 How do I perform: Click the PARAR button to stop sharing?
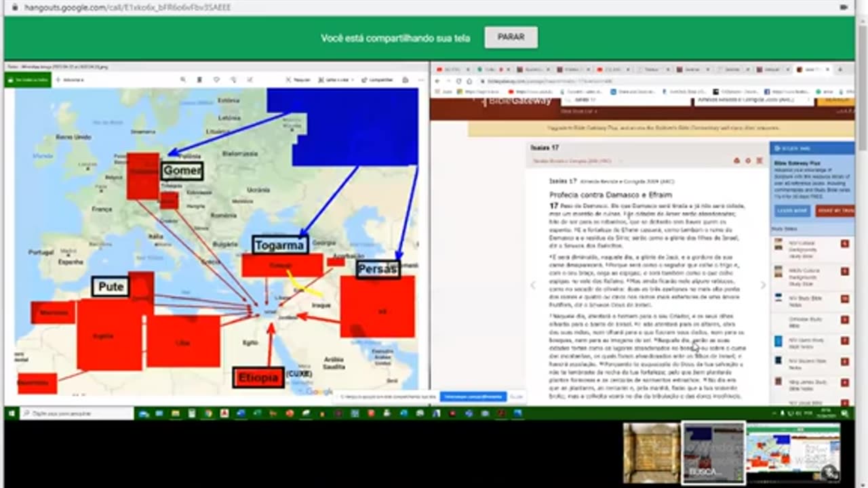(511, 37)
